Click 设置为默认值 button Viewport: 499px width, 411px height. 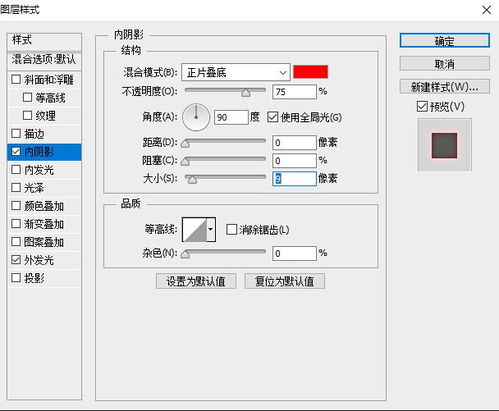tap(196, 281)
